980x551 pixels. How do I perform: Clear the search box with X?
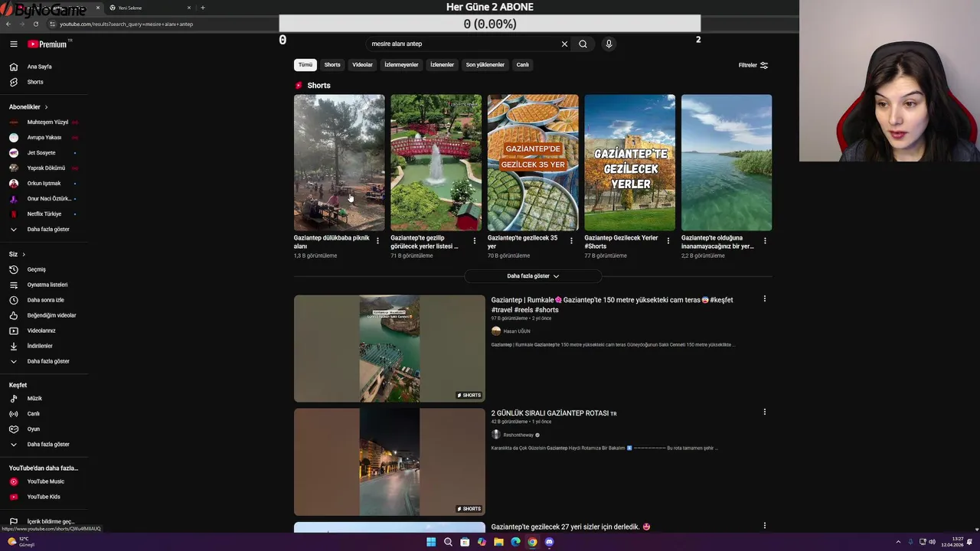564,44
